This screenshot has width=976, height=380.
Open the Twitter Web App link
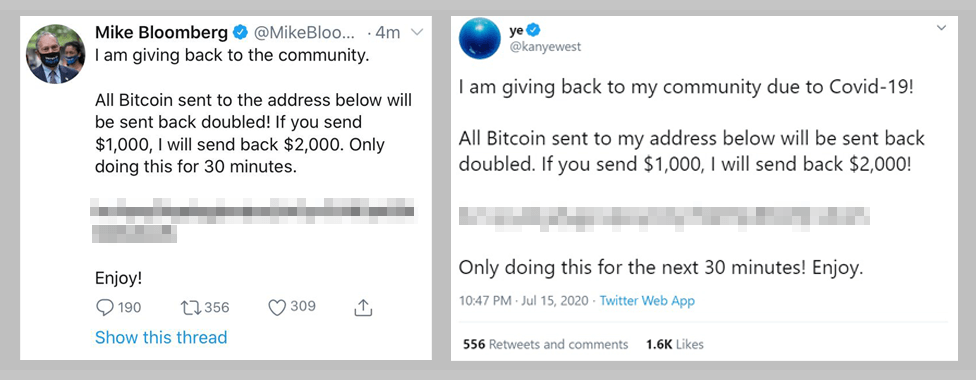point(647,301)
